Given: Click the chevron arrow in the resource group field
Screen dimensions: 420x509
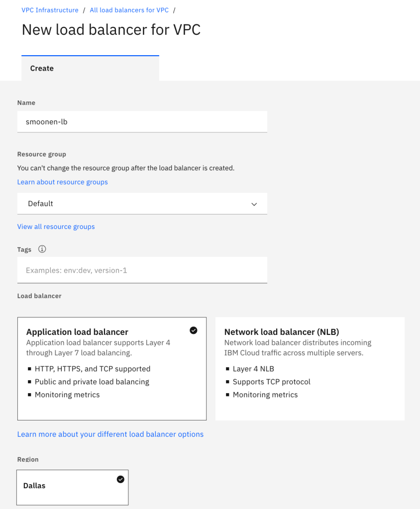Looking at the screenshot, I should (254, 204).
